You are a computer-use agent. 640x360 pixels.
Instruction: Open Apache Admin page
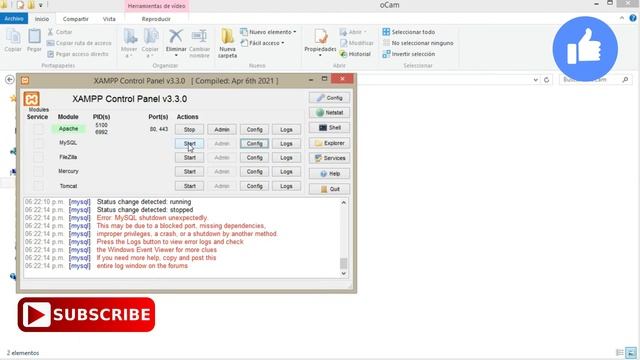[x=222, y=129]
